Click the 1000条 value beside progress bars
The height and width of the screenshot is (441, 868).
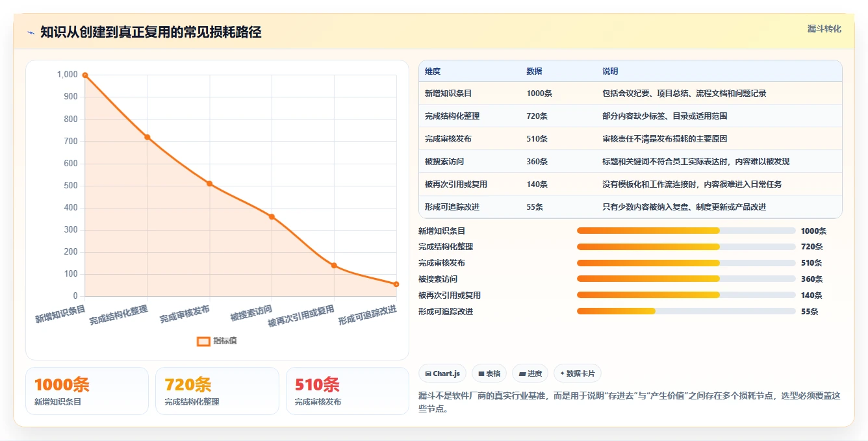(x=813, y=231)
